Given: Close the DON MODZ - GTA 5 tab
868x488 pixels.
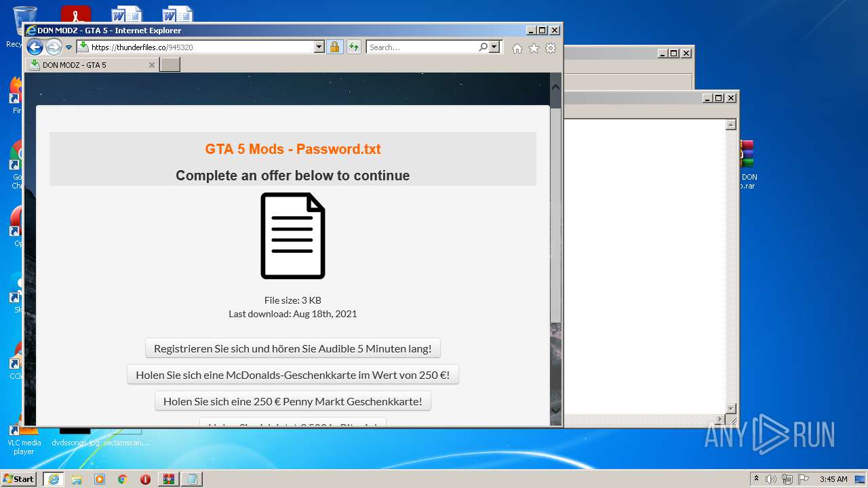Looking at the screenshot, I should [152, 65].
